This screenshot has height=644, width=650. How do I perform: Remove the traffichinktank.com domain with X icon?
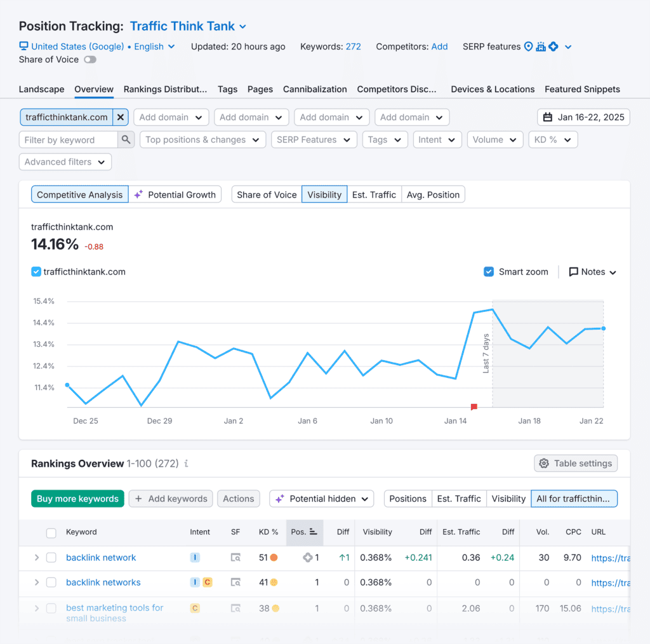pyautogui.click(x=121, y=117)
